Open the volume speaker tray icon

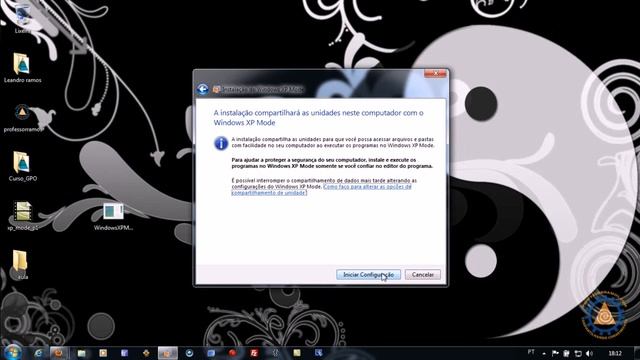[x=589, y=353]
